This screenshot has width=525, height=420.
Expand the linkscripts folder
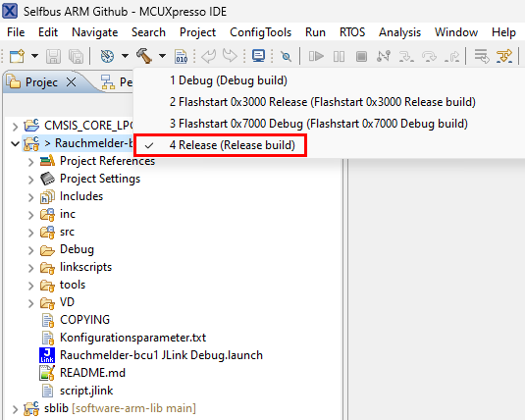(30, 268)
